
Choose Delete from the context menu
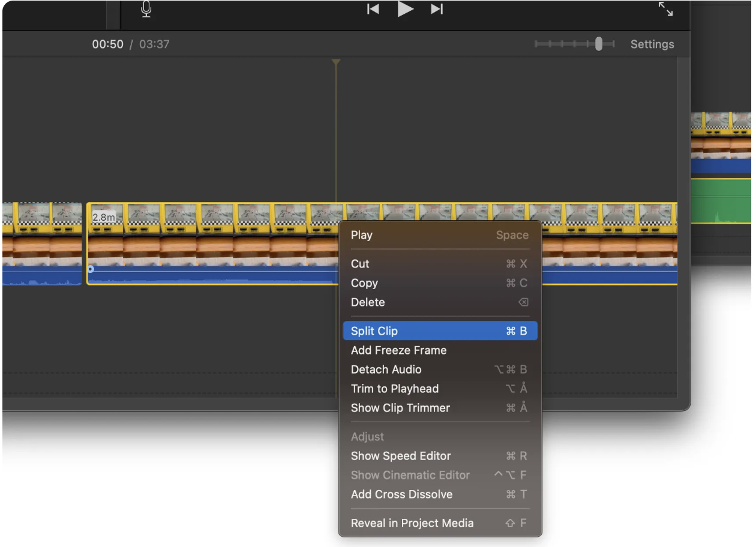point(368,302)
